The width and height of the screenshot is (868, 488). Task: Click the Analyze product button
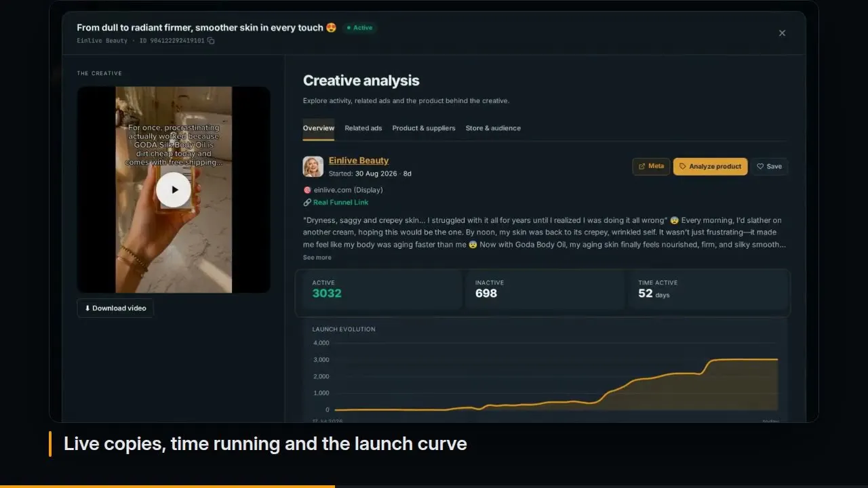tap(711, 166)
